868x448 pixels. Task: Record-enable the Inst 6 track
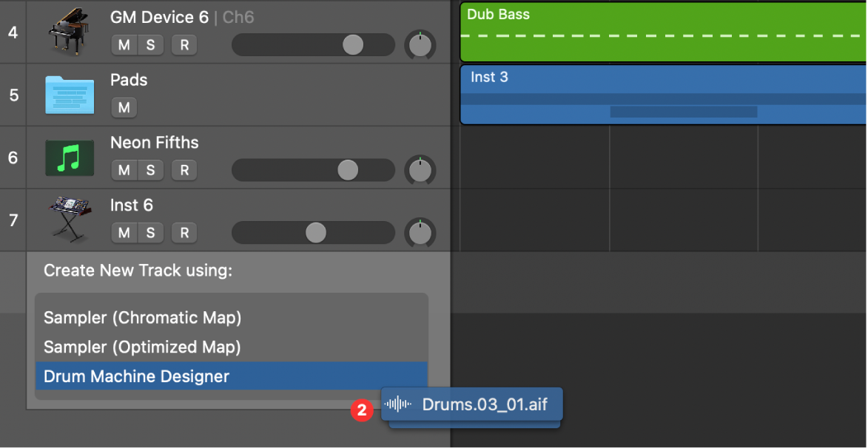click(x=184, y=233)
